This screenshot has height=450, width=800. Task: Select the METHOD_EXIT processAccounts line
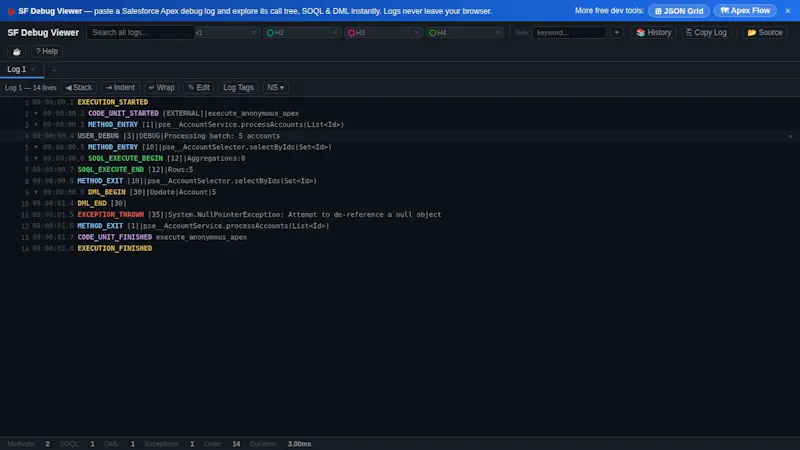pyautogui.click(x=400, y=226)
